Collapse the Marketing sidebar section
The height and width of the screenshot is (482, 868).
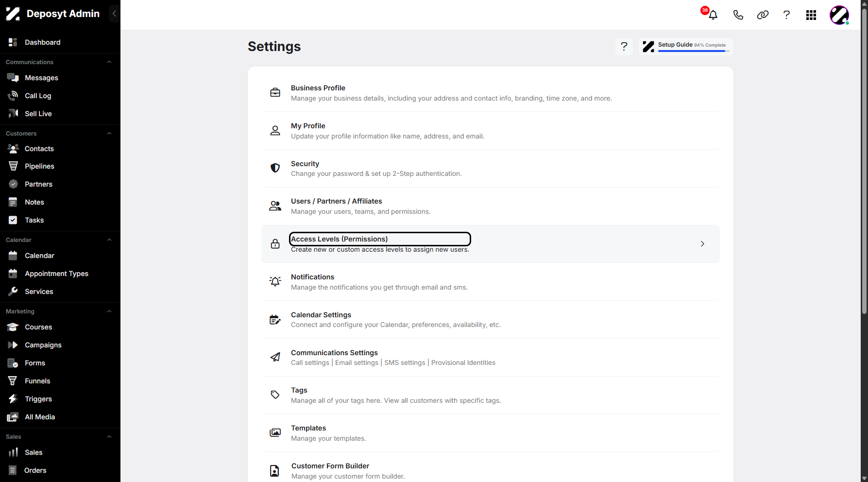pyautogui.click(x=109, y=311)
